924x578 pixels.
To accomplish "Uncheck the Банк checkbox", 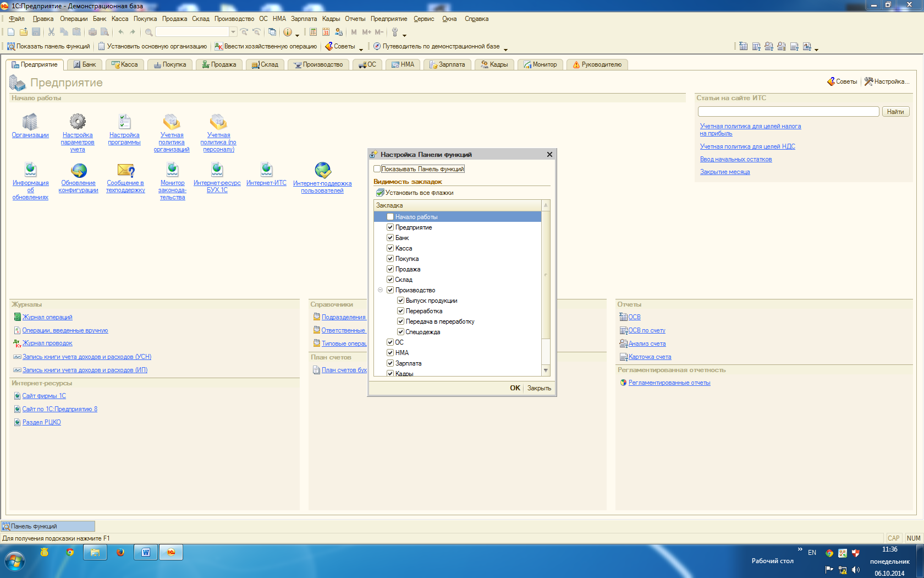I will pos(390,238).
